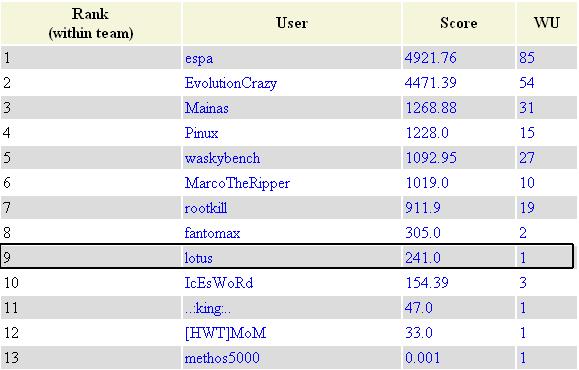Select the score 4921.76 link
The image size is (579, 370).
point(431,58)
